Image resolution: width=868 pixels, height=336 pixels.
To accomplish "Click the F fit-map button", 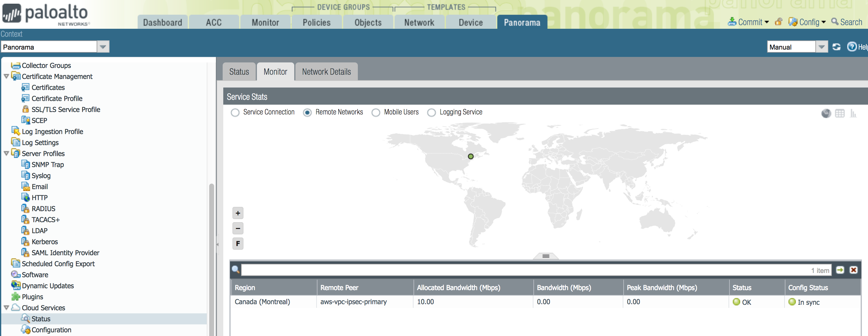I will [x=238, y=243].
